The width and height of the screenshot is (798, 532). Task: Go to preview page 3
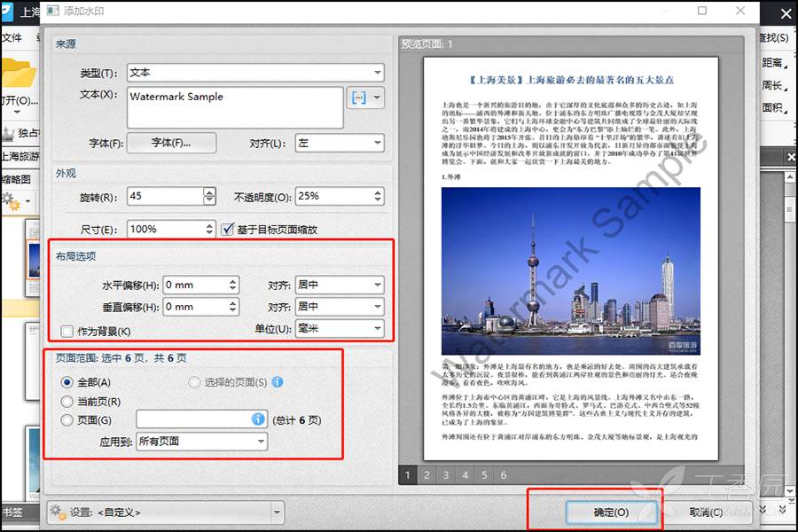point(446,475)
